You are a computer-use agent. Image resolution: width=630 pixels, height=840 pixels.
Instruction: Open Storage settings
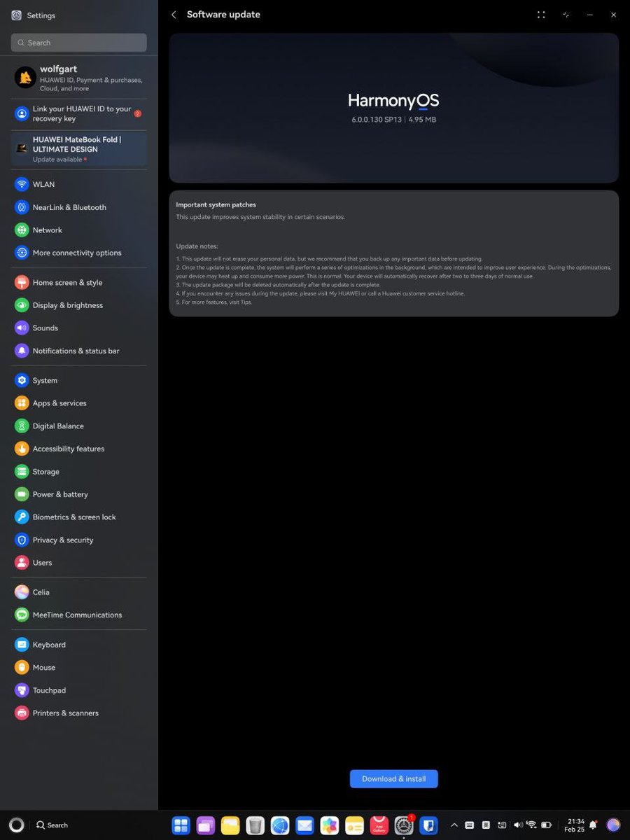[x=78, y=472]
